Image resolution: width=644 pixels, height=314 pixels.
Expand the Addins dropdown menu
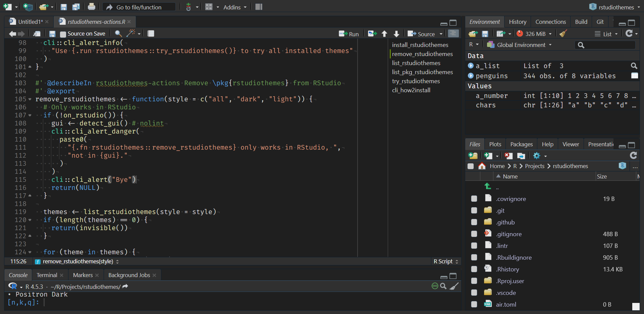coord(235,7)
